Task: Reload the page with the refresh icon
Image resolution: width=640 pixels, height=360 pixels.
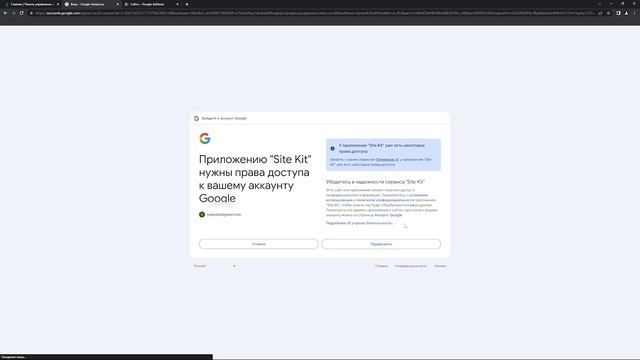Action: [22, 13]
